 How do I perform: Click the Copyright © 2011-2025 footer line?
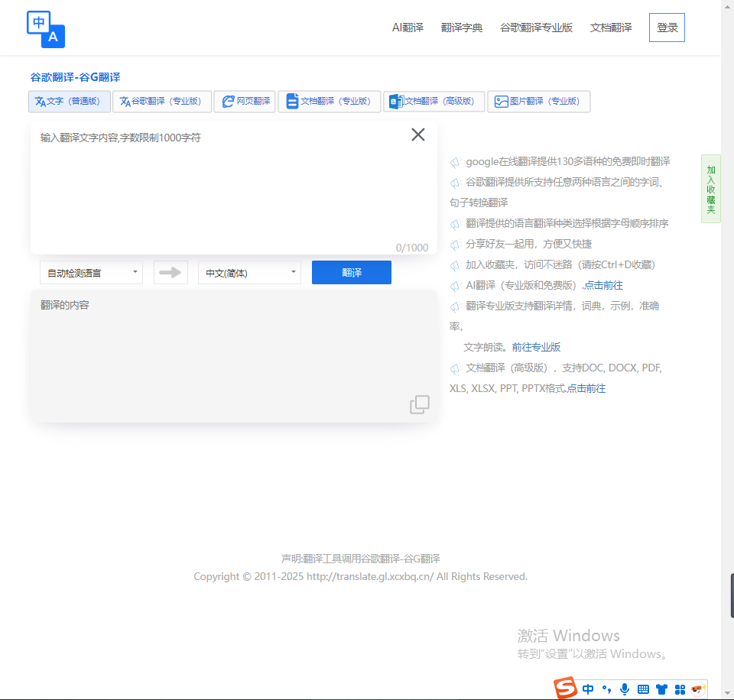(360, 576)
